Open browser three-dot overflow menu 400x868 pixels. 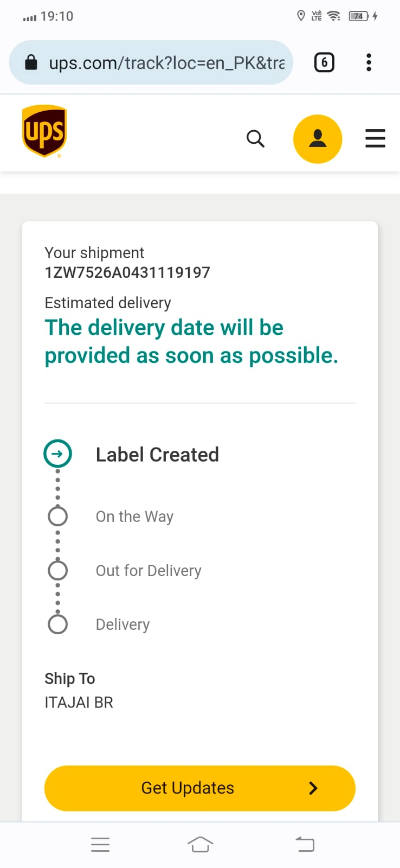369,62
